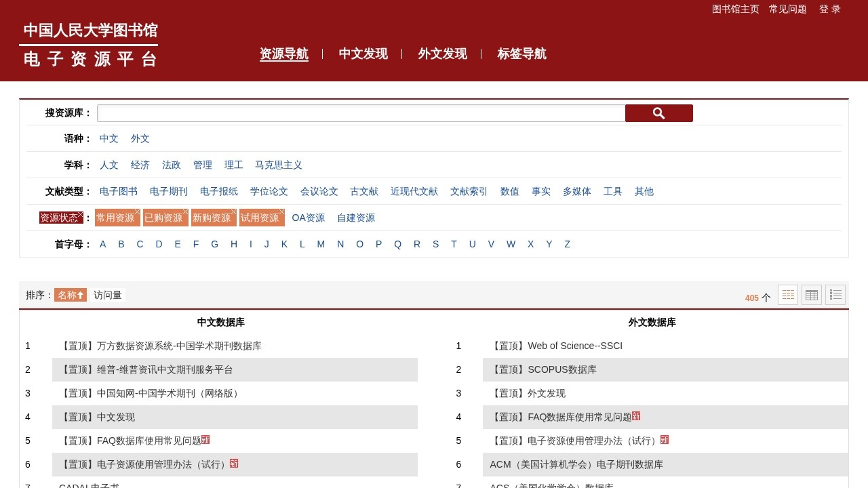The height and width of the screenshot is (488, 868).
Task: Remove the 试用资源 filter with its X
Action: 281,212
